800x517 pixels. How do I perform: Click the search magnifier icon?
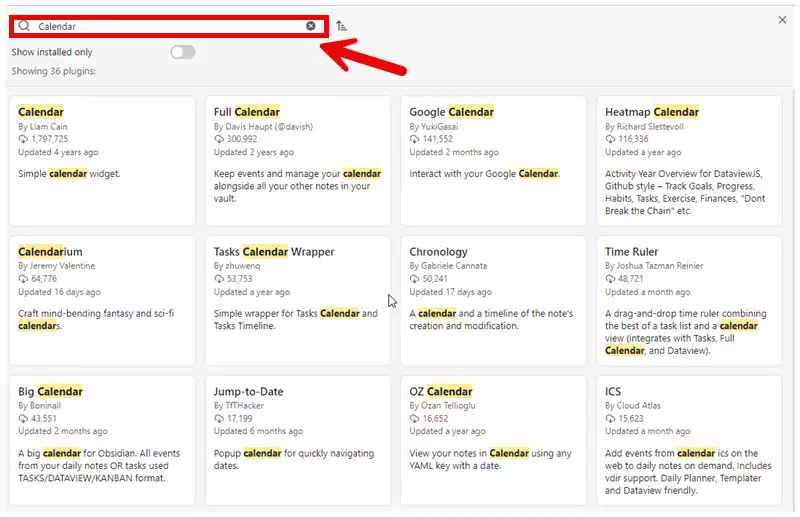(x=24, y=26)
